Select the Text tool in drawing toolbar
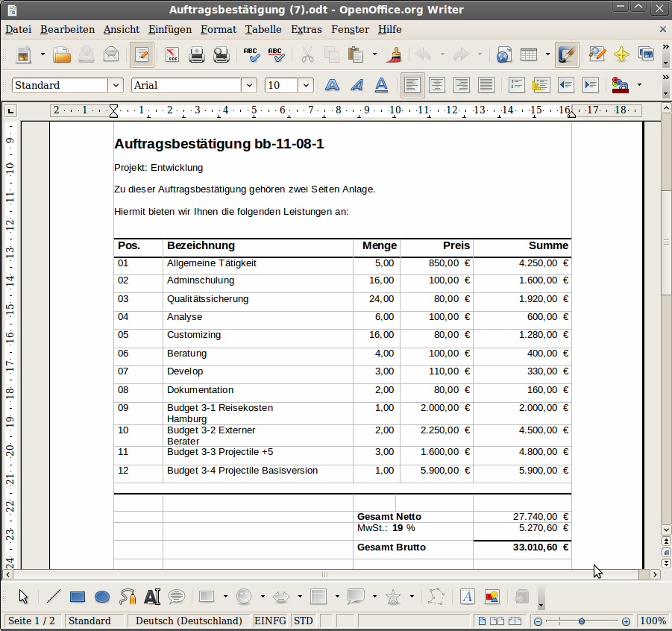This screenshot has width=672, height=631. (152, 597)
